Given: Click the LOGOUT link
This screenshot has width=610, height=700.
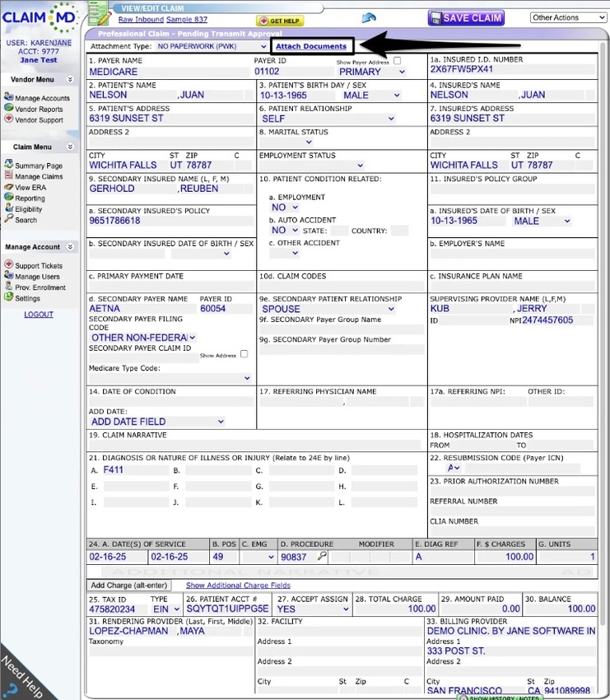Looking at the screenshot, I should click(x=39, y=315).
